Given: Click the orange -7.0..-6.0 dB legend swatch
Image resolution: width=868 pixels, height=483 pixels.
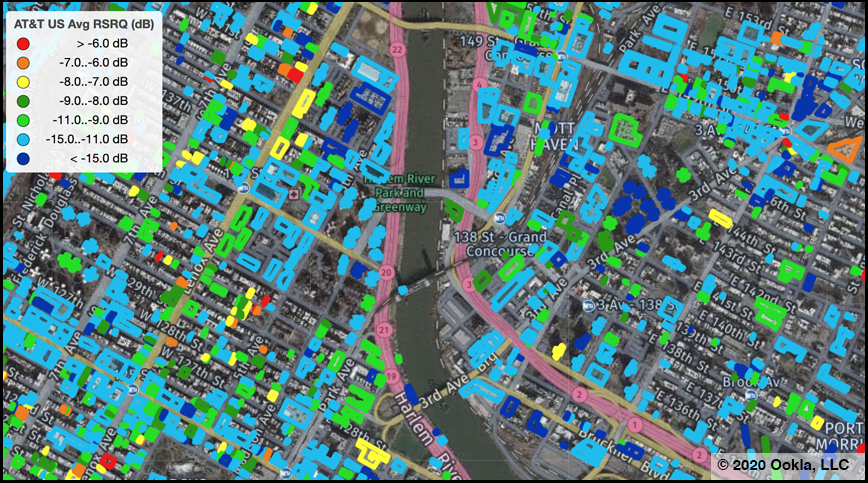Looking at the screenshot, I should [23, 63].
